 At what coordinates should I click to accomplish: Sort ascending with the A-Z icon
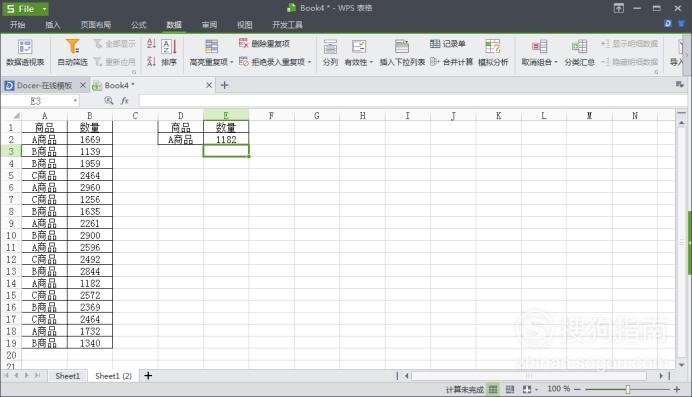(151, 44)
